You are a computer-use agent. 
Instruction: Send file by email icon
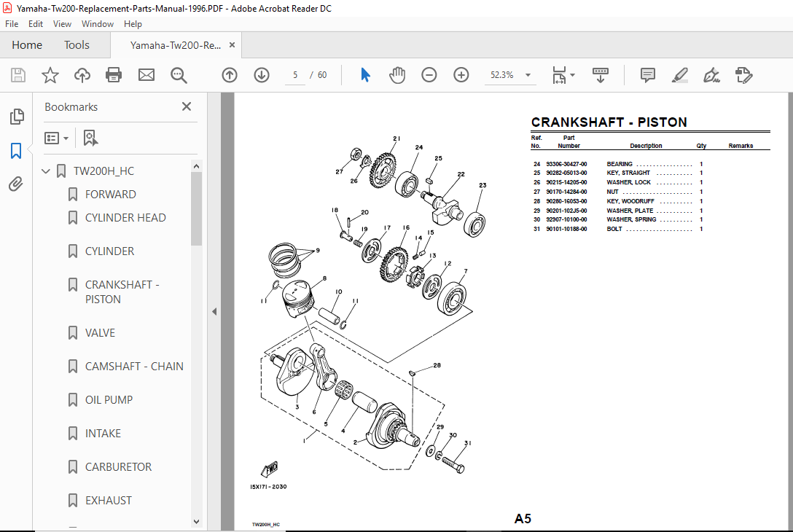click(147, 75)
